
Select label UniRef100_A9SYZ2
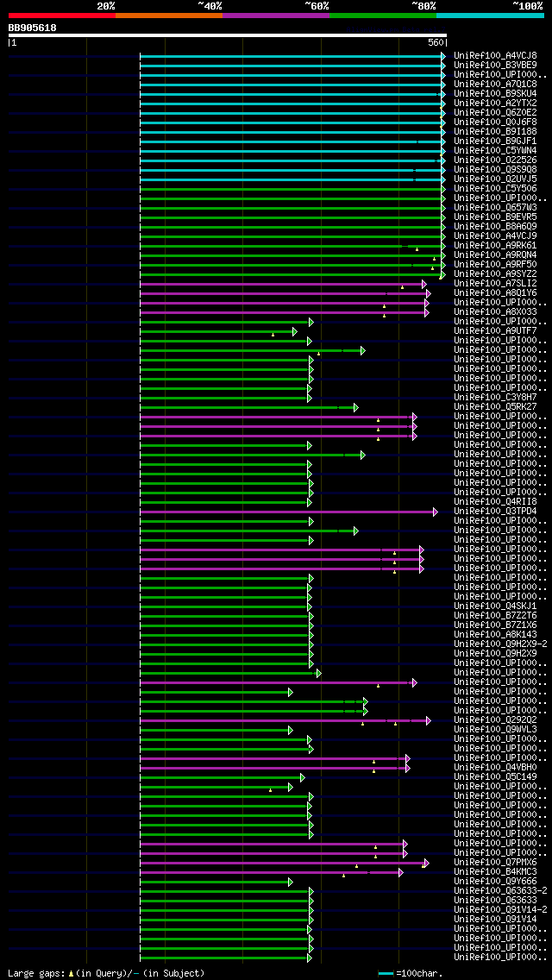[495, 273]
